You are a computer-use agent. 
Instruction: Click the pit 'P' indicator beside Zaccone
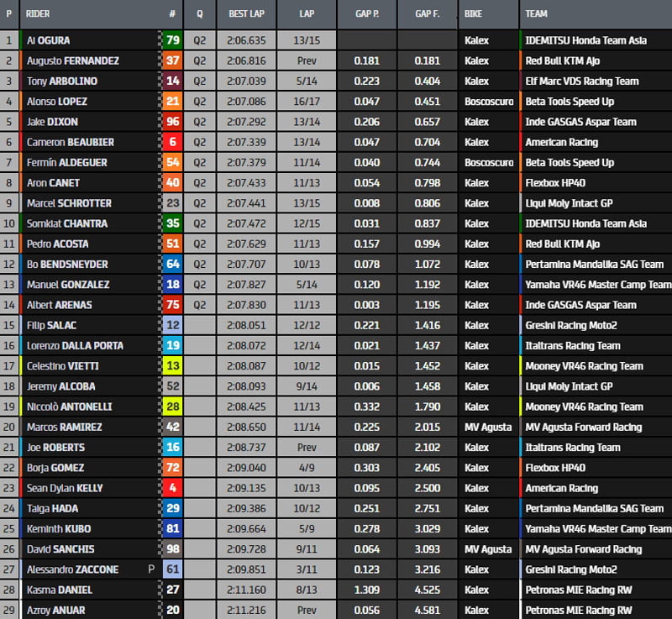point(152,569)
